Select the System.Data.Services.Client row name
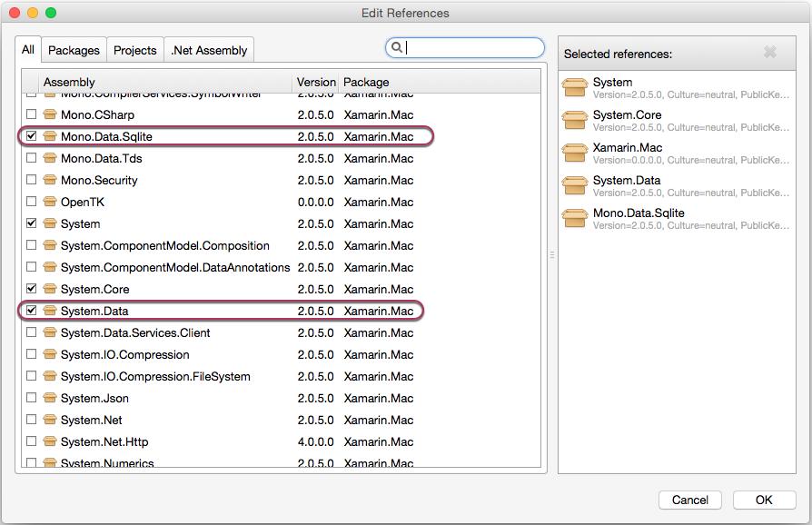Screen dimensions: 812x525 coord(135,333)
